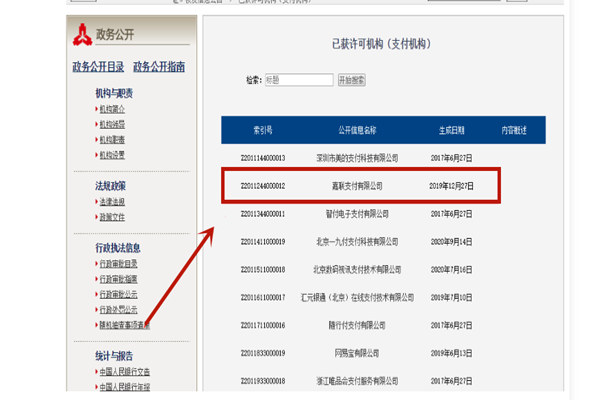Open the 政务公开目录 link
This screenshot has width=600, height=400.
98,67
